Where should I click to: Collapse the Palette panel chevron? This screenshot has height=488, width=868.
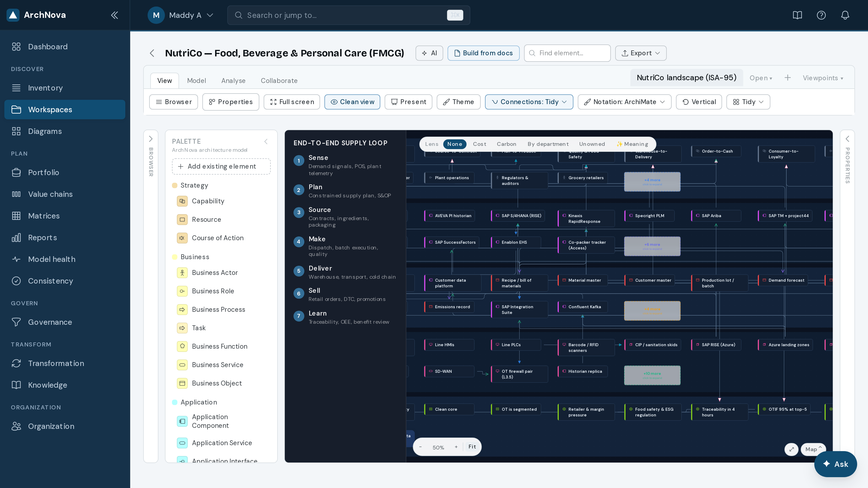click(266, 142)
